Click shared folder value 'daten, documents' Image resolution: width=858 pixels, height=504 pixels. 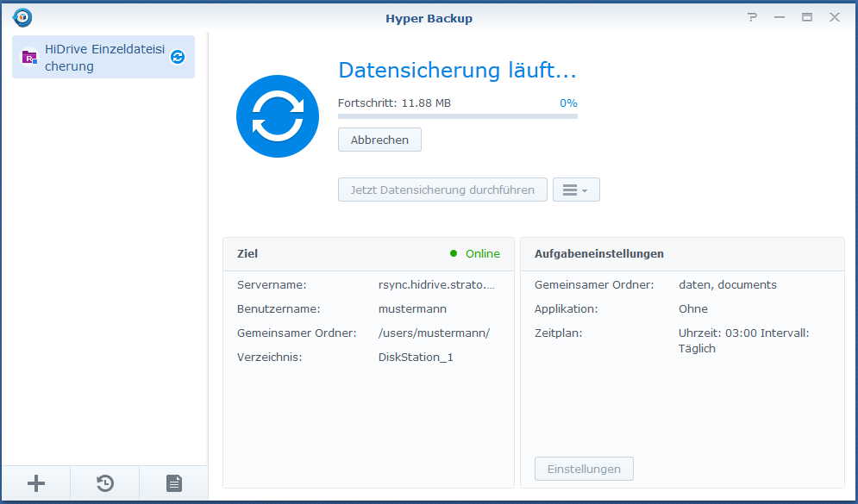pos(728,285)
